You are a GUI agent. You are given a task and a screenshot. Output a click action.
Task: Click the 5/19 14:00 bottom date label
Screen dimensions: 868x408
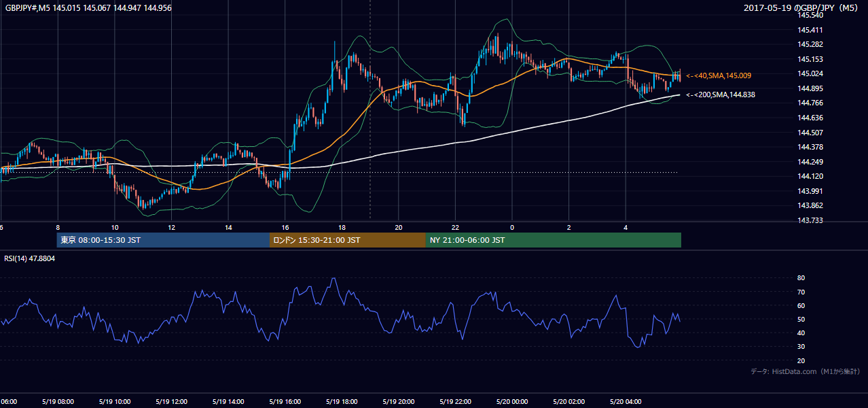coord(228,402)
